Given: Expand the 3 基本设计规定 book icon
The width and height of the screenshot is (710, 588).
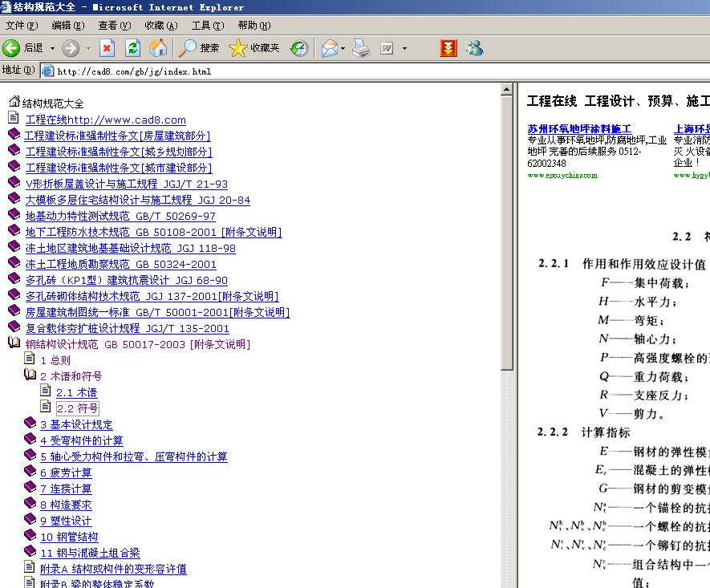Looking at the screenshot, I should pyautogui.click(x=30, y=423).
